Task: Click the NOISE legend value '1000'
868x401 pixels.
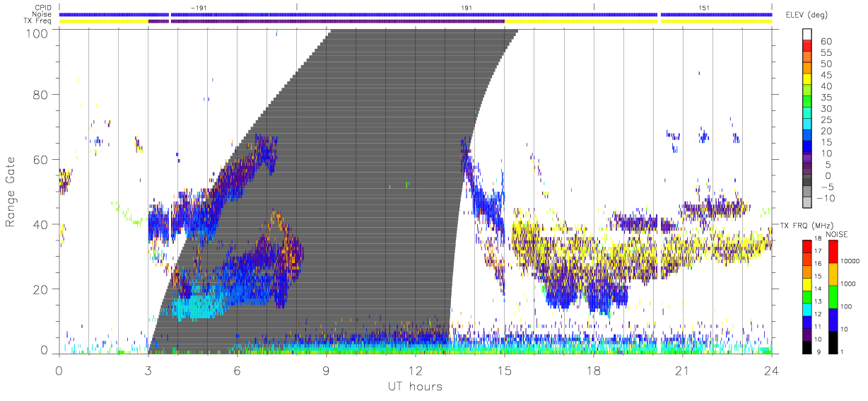Action: click(850, 284)
